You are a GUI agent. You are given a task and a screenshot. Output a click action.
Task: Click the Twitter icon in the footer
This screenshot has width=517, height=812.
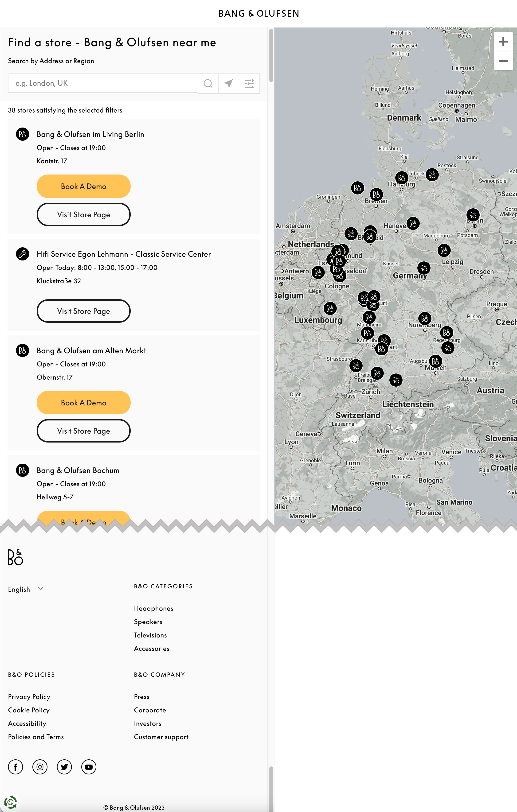click(64, 767)
